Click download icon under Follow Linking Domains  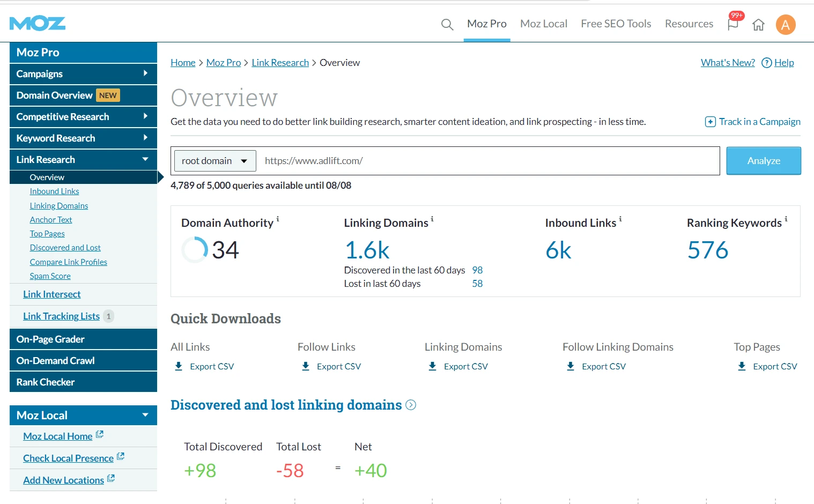point(571,366)
